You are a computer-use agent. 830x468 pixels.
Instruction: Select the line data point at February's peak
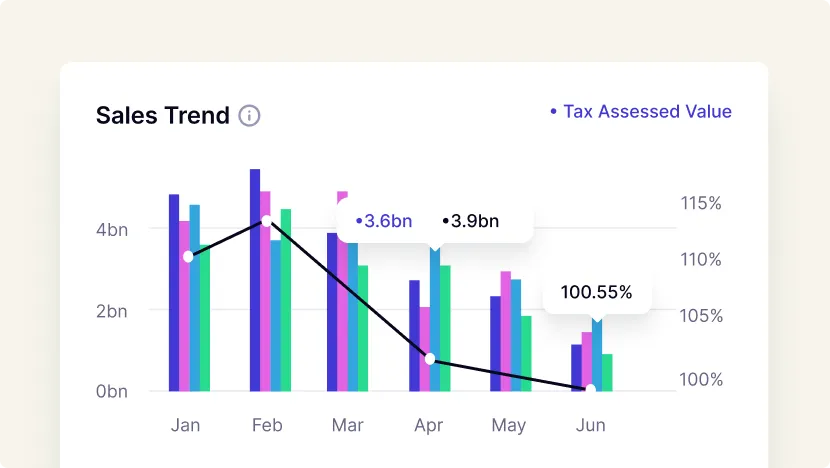pyautogui.click(x=266, y=221)
